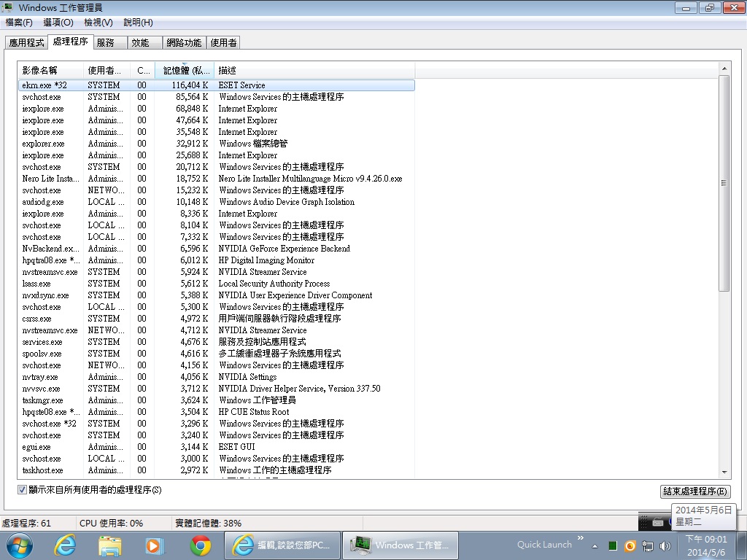The height and width of the screenshot is (560, 747).
Task: Click the 結束處理程序(E) button
Action: click(695, 491)
